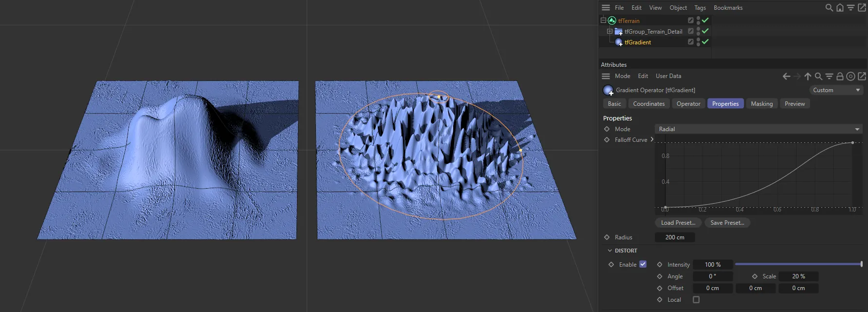Open the Object Manager hamburger menu
Image resolution: width=868 pixels, height=312 pixels.
[606, 8]
